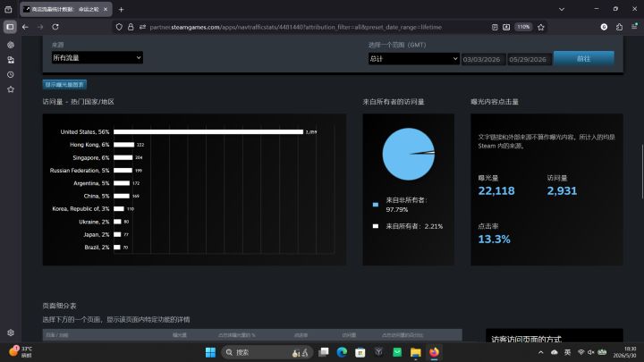
Task: Open the weather widget showing 33°C
Action: point(21,352)
